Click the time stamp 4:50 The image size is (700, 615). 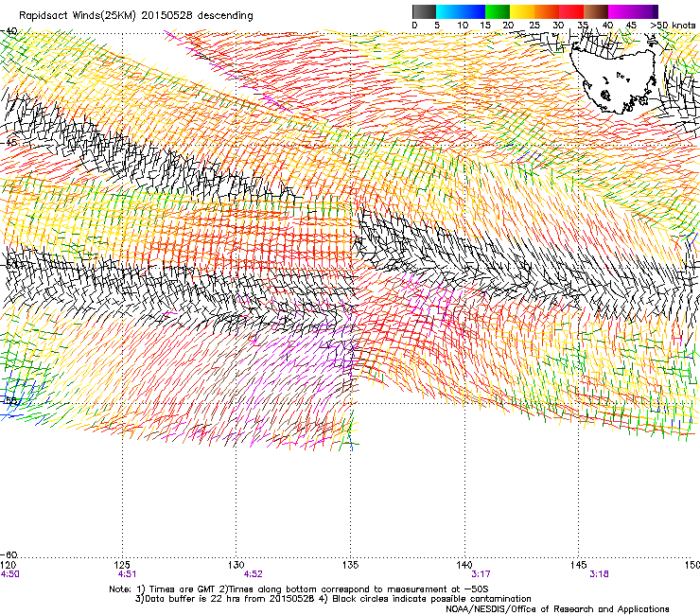(x=9, y=574)
